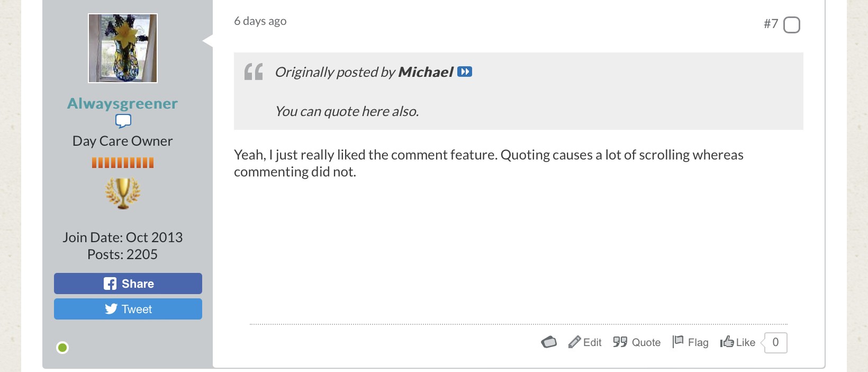The image size is (868, 372).
Task: Click the gold trophy award icon
Action: pos(123,193)
